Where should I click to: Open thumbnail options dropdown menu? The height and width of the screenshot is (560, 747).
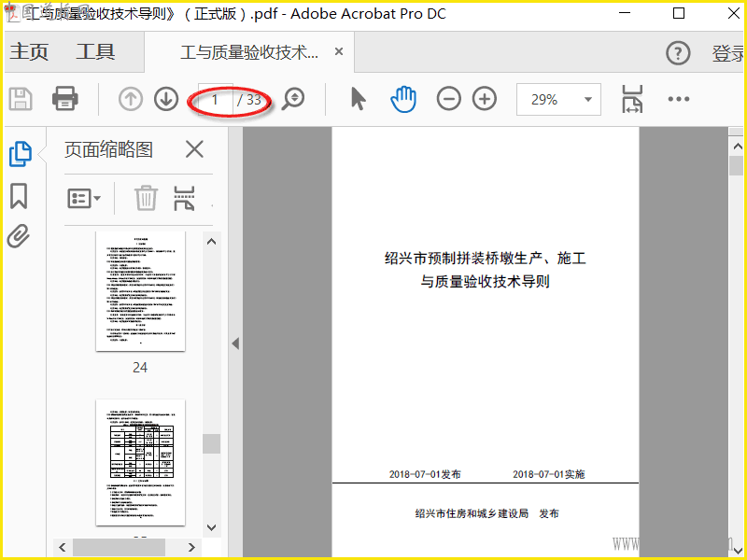pos(84,198)
